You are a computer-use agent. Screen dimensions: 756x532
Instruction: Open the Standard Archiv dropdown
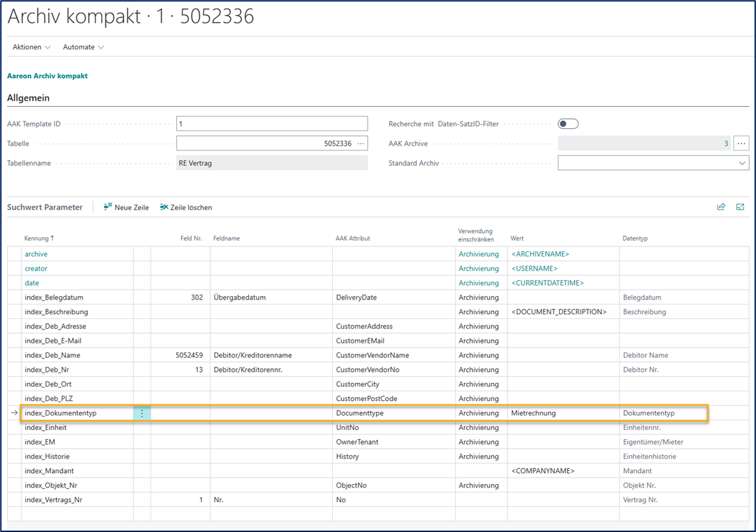pyautogui.click(x=741, y=164)
